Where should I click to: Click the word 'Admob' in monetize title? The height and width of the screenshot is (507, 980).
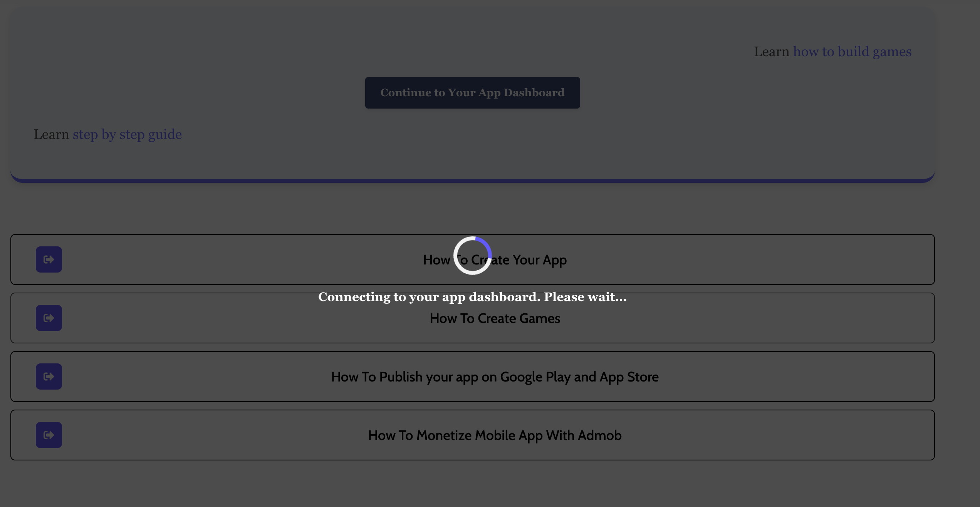click(x=600, y=435)
